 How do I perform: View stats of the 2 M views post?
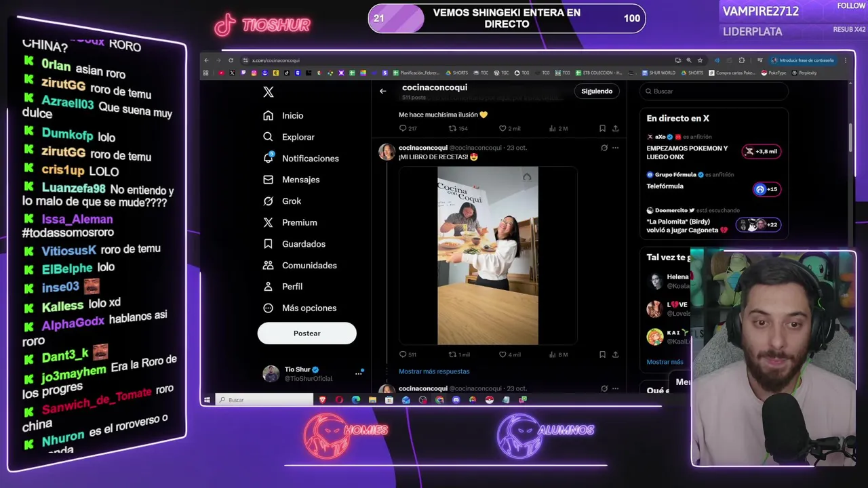tap(558, 128)
